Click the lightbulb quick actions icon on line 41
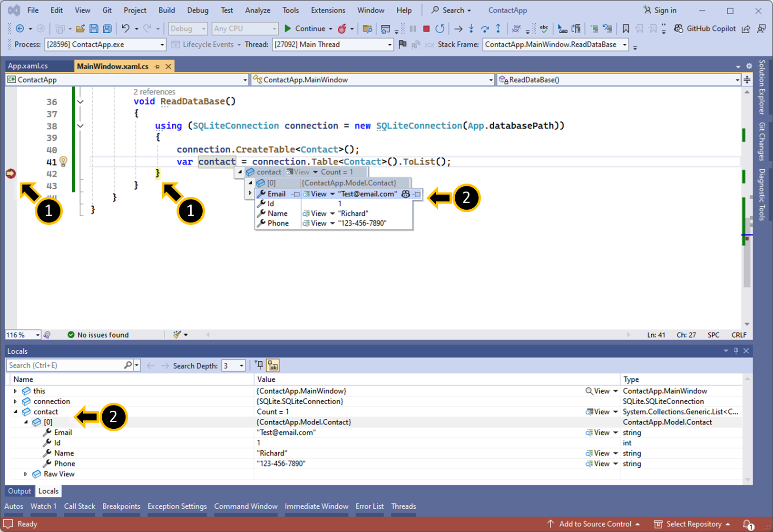This screenshot has width=773, height=532. pyautogui.click(x=63, y=161)
